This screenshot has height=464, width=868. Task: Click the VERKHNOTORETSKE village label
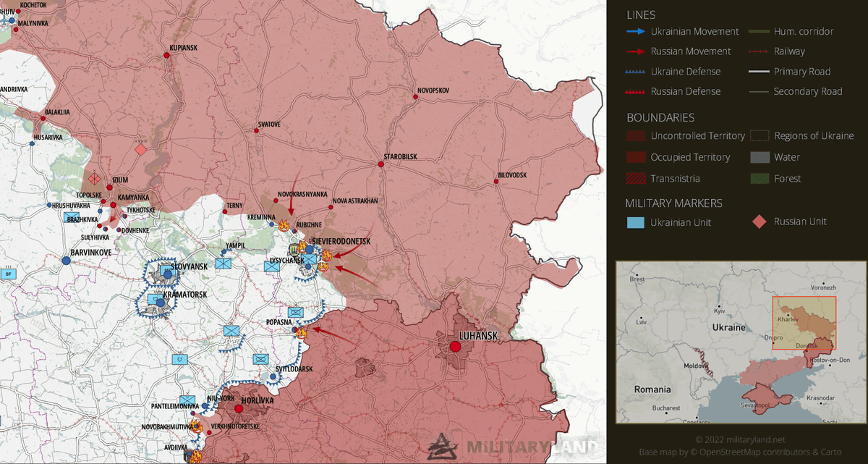[235, 426]
